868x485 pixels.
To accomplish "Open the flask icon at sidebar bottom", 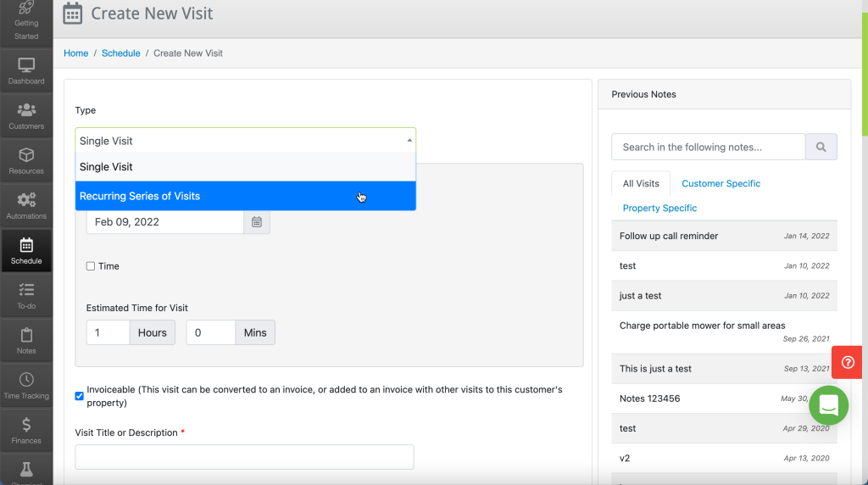I will pyautogui.click(x=26, y=471).
